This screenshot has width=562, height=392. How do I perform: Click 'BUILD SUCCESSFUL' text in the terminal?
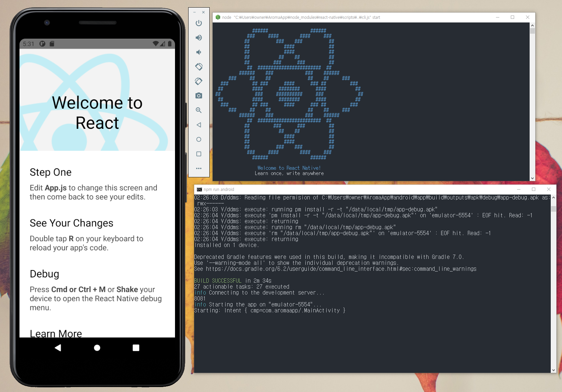pyautogui.click(x=218, y=281)
